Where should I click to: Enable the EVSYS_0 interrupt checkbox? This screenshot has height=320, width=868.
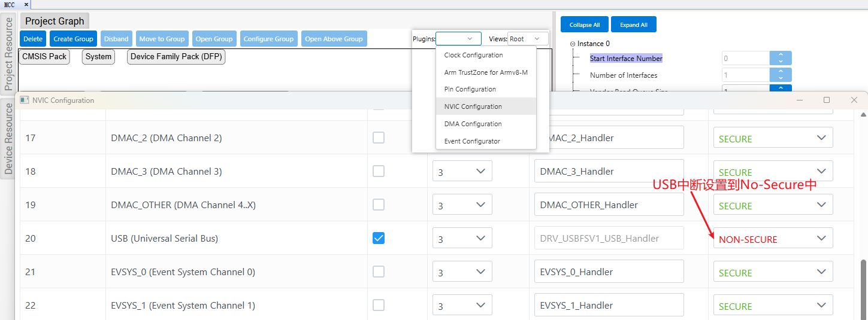coord(379,272)
